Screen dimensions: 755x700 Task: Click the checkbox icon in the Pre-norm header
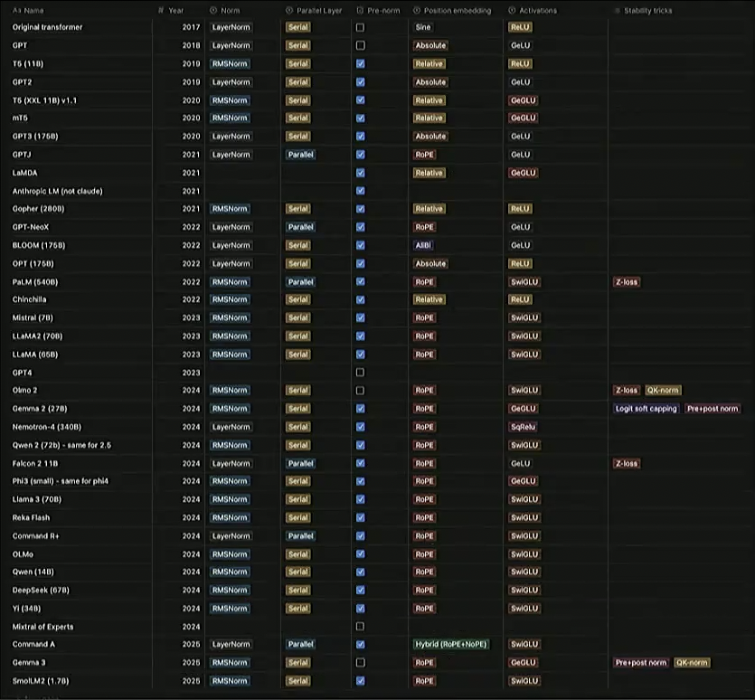(x=361, y=11)
